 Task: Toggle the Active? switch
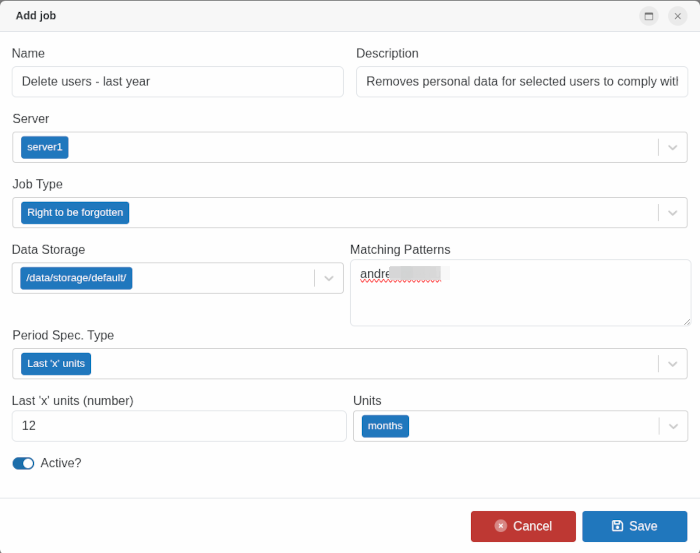tap(23, 463)
